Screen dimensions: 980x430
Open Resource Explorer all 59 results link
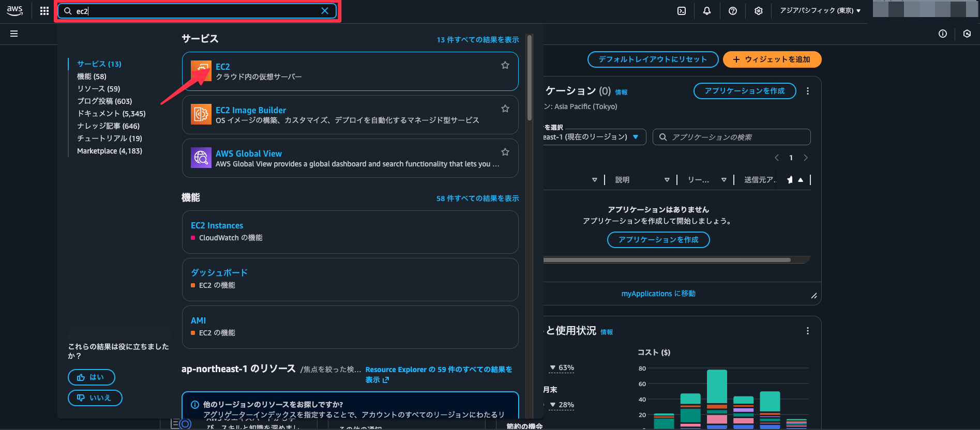tap(439, 375)
